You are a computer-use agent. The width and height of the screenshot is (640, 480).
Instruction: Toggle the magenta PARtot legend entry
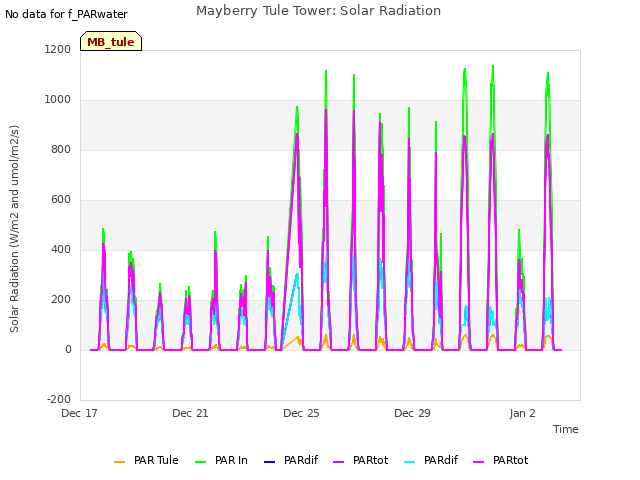tap(500, 460)
